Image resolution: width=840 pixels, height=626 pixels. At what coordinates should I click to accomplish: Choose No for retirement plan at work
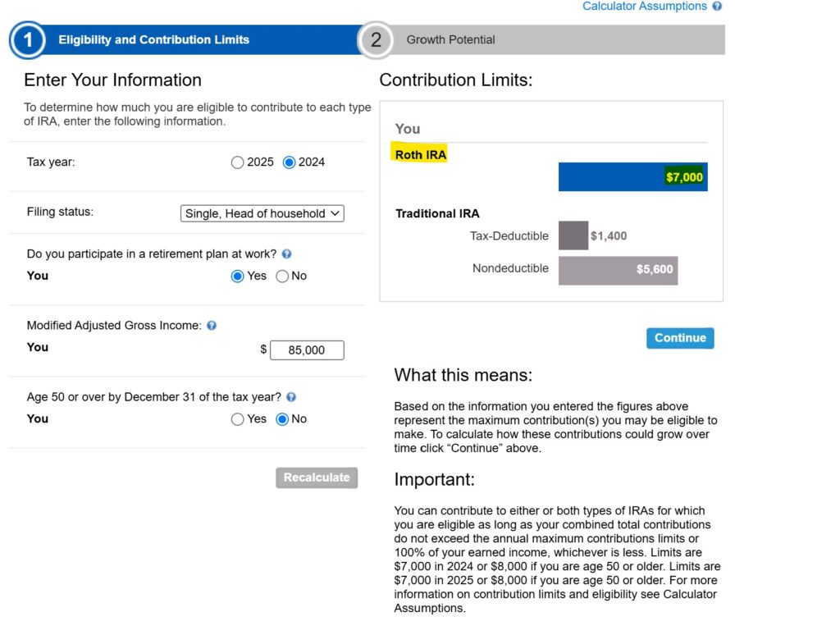(282, 276)
